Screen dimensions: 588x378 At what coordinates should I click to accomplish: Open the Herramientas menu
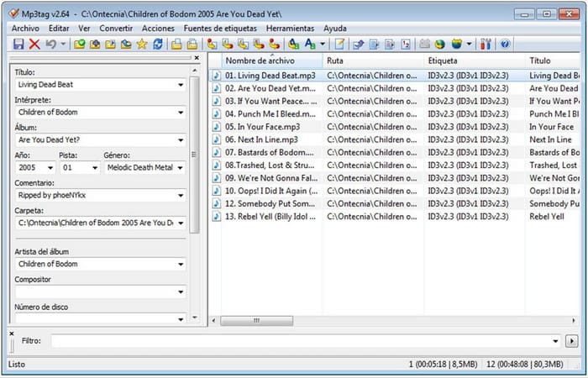pos(291,29)
